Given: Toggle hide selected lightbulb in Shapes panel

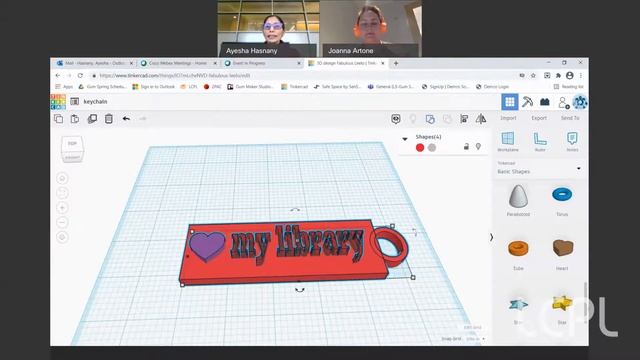Looking at the screenshot, I should [478, 147].
